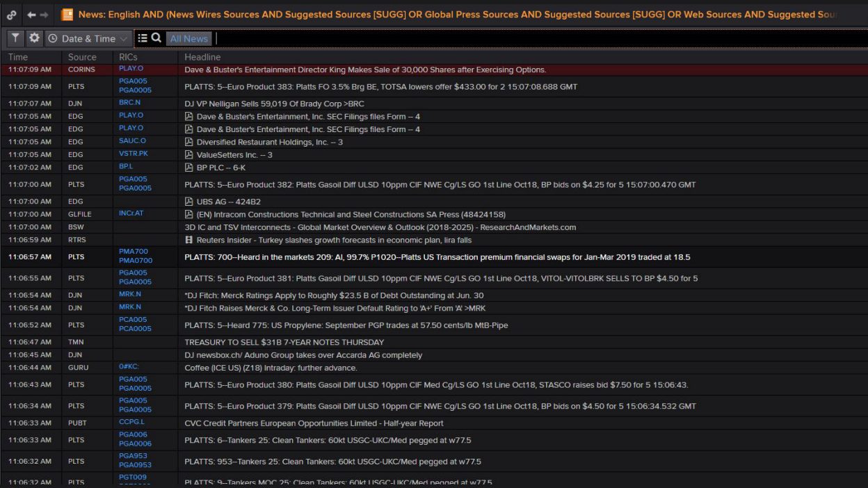This screenshot has width=868, height=488.
Task: Click the RICs column header
Action: pyautogui.click(x=128, y=57)
